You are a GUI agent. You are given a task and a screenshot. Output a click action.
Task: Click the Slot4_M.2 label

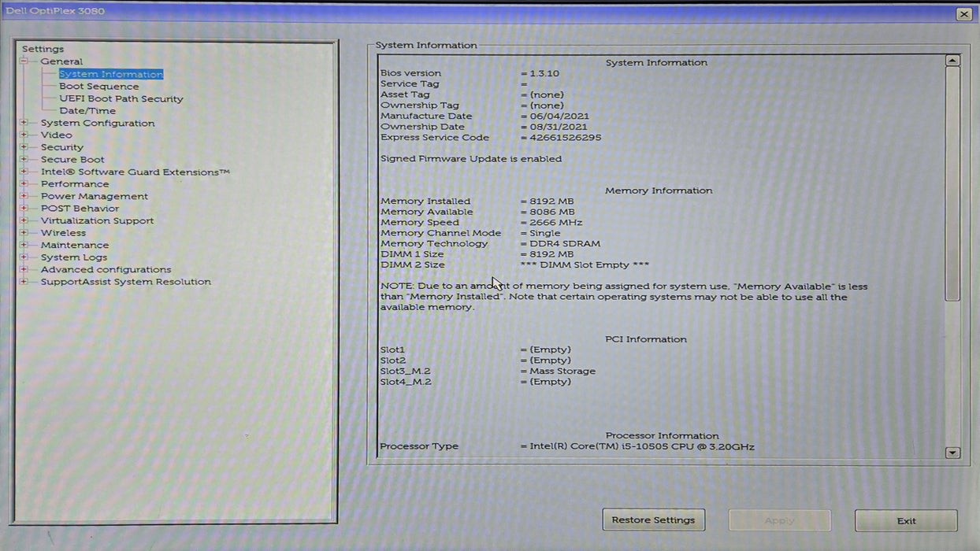[406, 382]
